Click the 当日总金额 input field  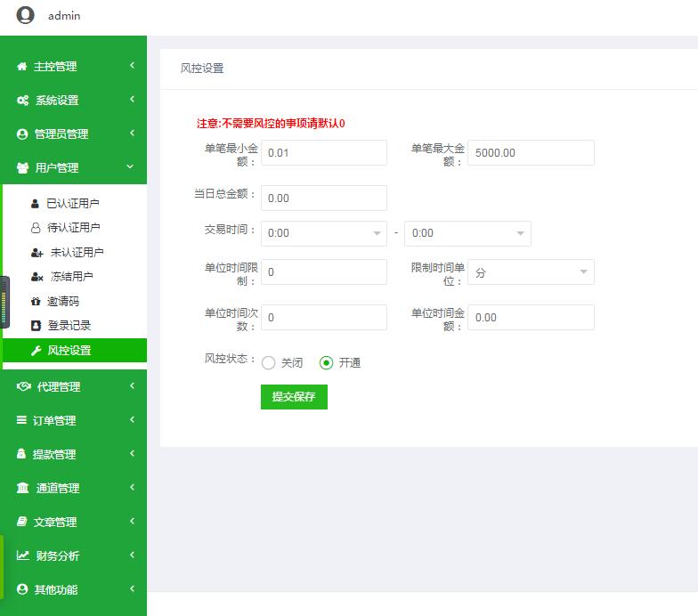[x=323, y=198]
